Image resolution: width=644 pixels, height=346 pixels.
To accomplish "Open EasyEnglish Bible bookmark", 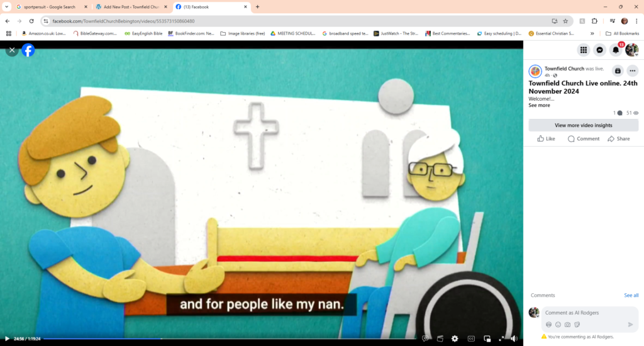I will (x=143, y=34).
